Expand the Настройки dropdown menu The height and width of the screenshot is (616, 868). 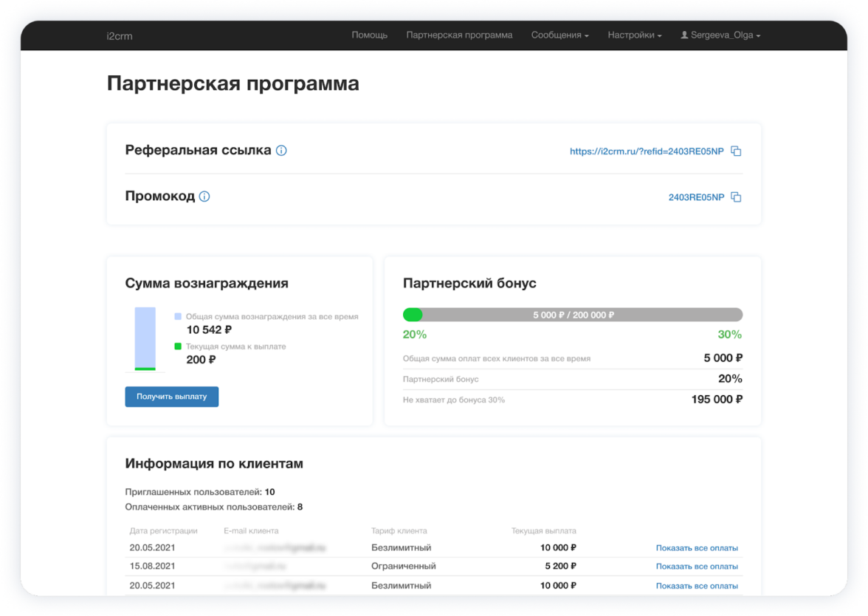click(634, 35)
